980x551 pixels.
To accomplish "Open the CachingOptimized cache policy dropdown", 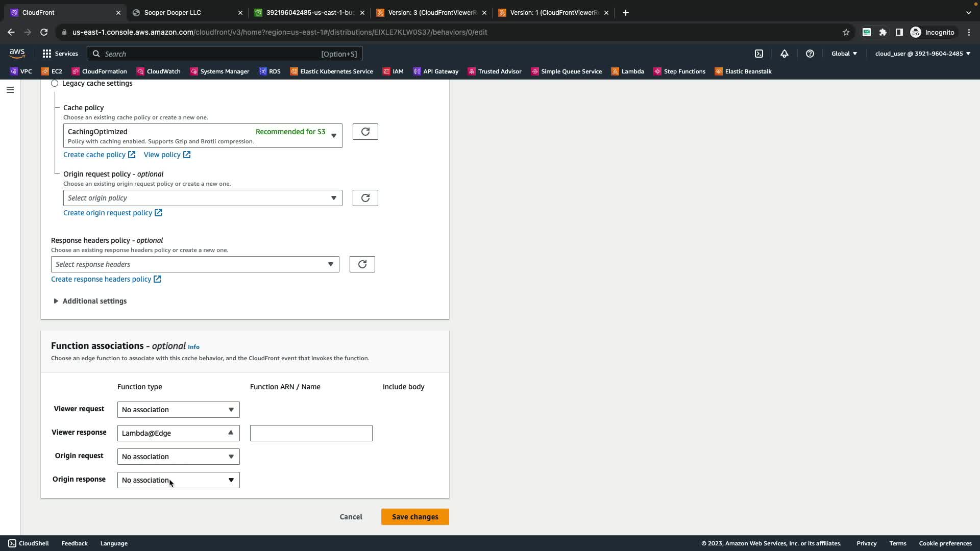I will click(203, 136).
